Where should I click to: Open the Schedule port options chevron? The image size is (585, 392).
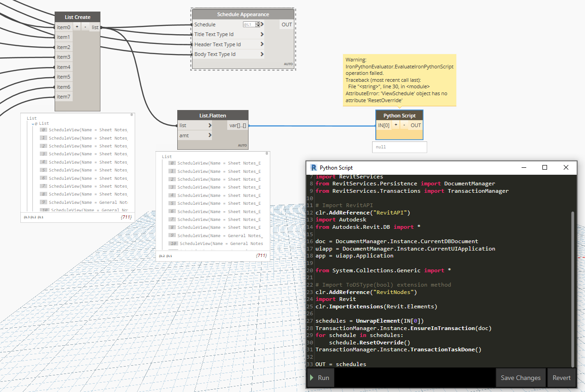262,24
